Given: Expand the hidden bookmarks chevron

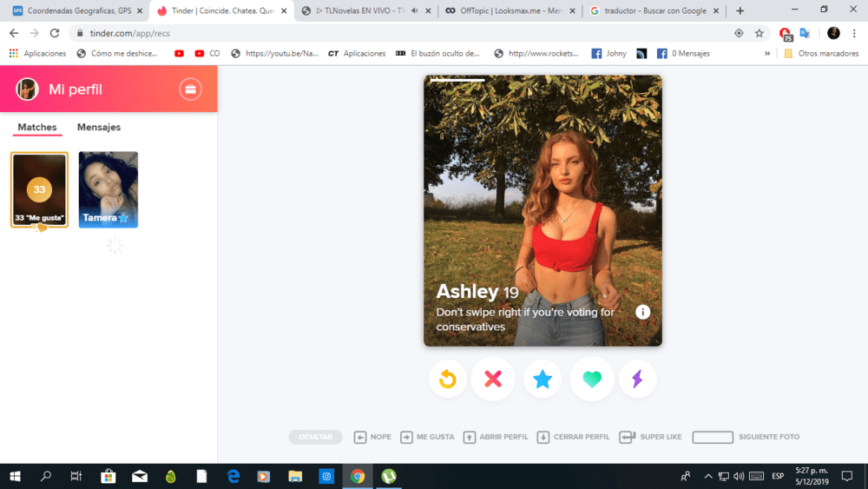Looking at the screenshot, I should tap(767, 53).
